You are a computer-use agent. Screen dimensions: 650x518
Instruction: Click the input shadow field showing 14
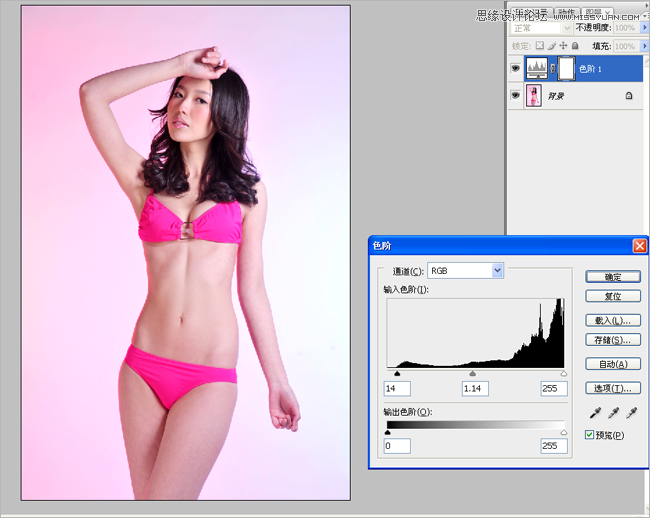[x=397, y=389]
